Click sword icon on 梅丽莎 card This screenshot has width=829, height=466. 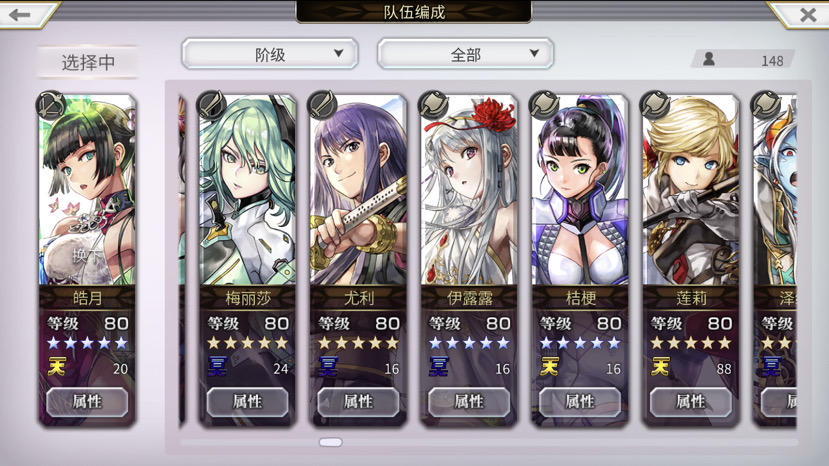point(211,105)
